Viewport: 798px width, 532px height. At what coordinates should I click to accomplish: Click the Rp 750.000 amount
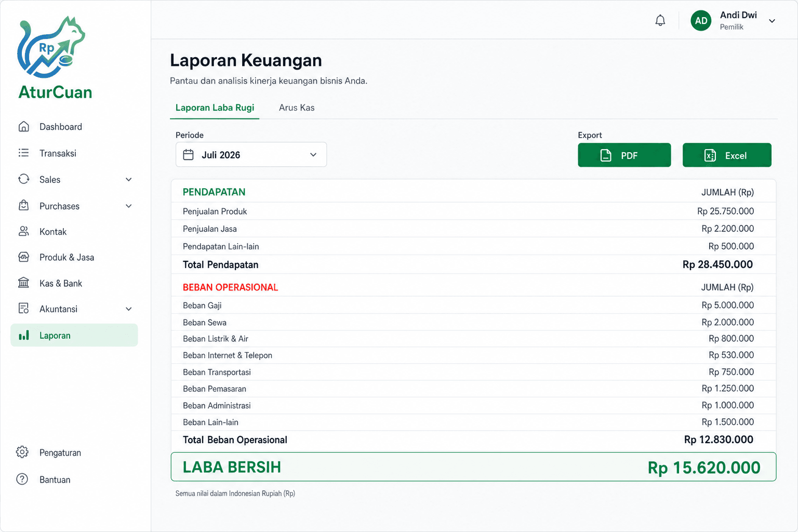tap(731, 371)
